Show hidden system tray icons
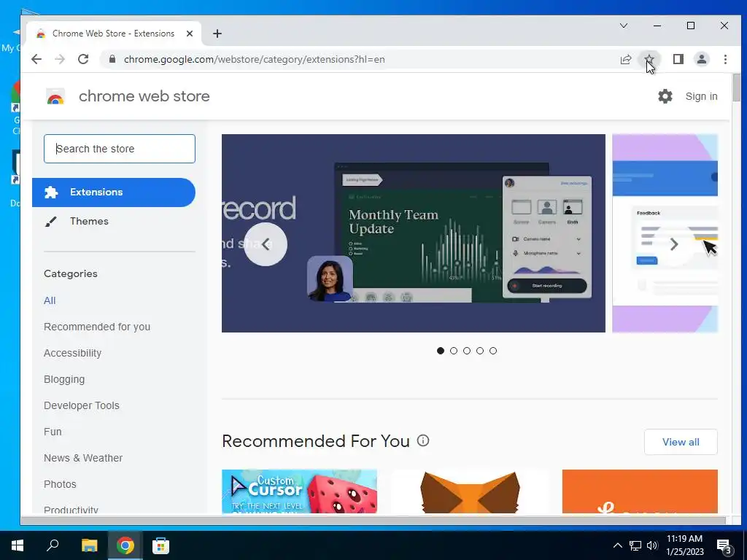 click(x=617, y=545)
